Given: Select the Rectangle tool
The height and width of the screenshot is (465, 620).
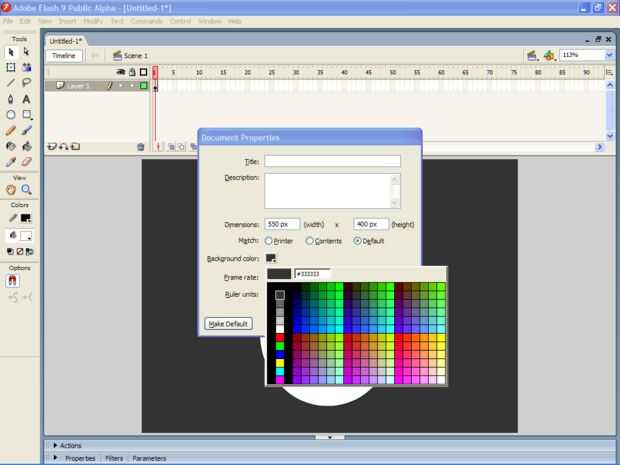Looking at the screenshot, I should click(26, 115).
